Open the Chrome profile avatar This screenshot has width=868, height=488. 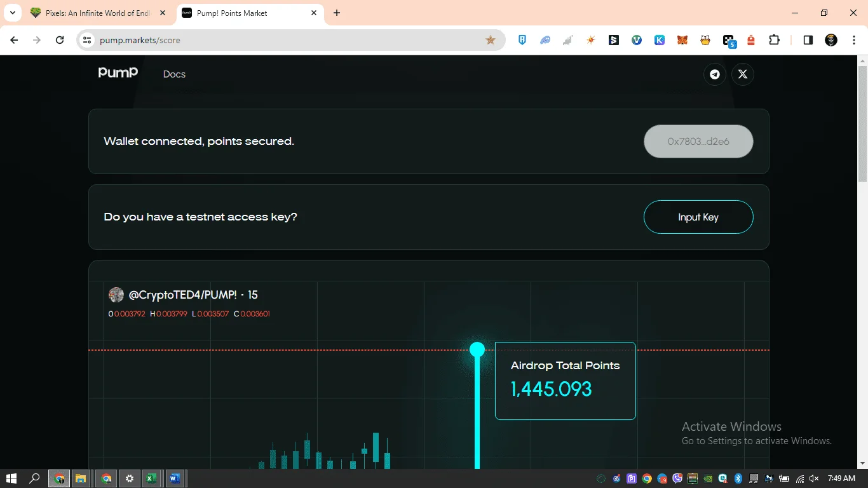pos(831,40)
